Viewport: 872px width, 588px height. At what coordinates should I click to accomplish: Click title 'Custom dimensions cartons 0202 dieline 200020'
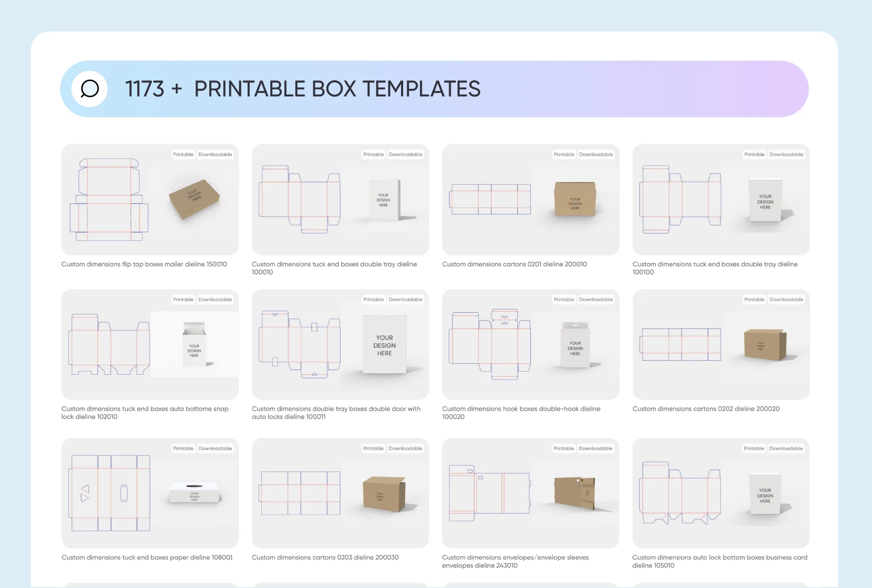[706, 409]
